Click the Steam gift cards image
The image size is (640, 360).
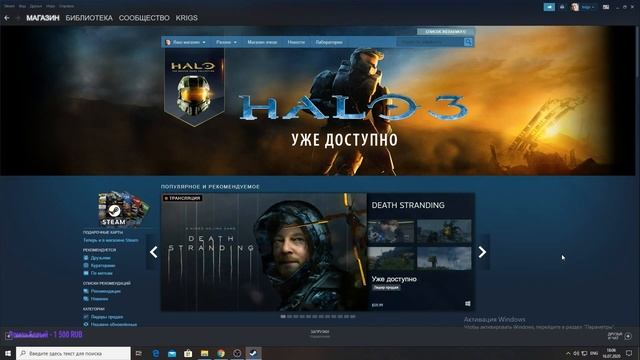123,209
